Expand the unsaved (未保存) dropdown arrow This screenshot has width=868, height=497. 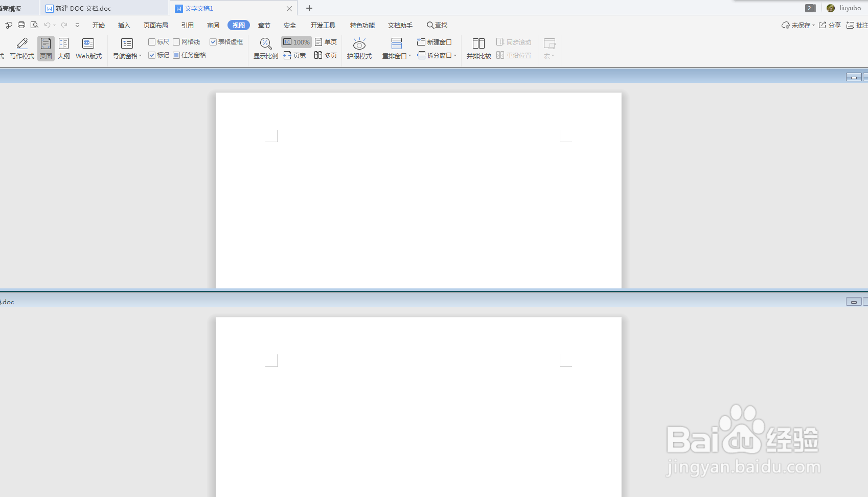[813, 25]
